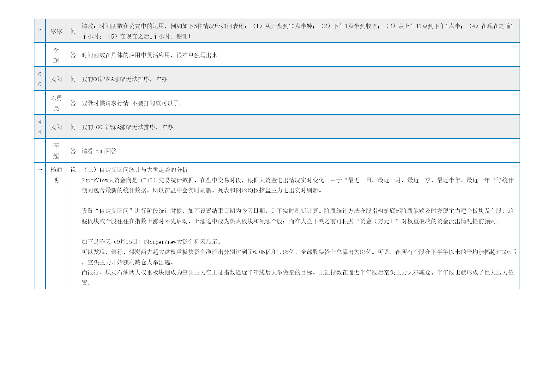This screenshot has height=392, width=554.
Task: Click 太阳 in the row numbered 44
Action: pos(56,127)
